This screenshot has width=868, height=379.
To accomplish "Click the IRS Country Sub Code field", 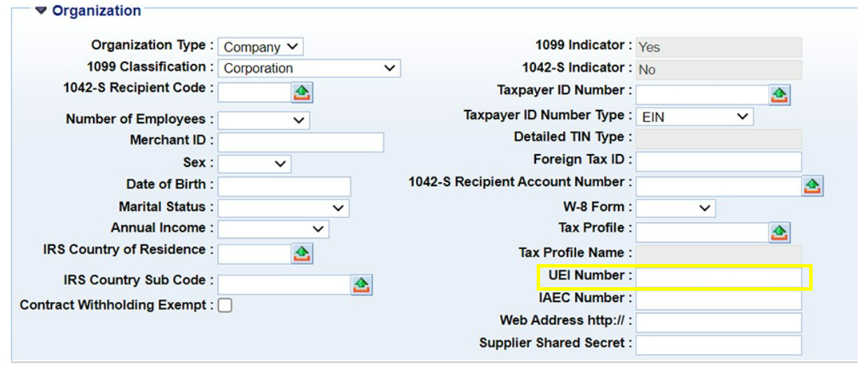I will pos(284,284).
